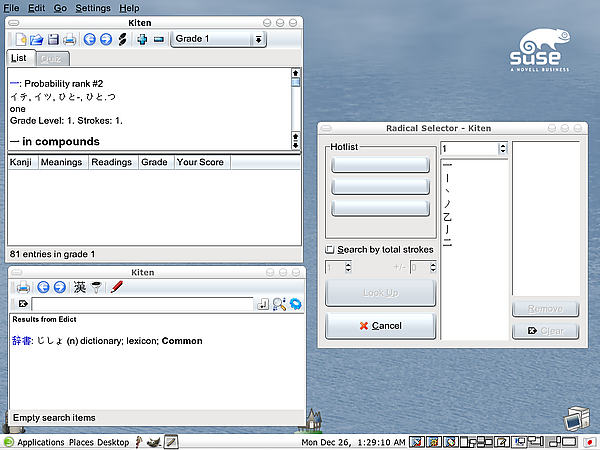Switch to the Quiz tab
The image size is (600, 450).
[52, 59]
